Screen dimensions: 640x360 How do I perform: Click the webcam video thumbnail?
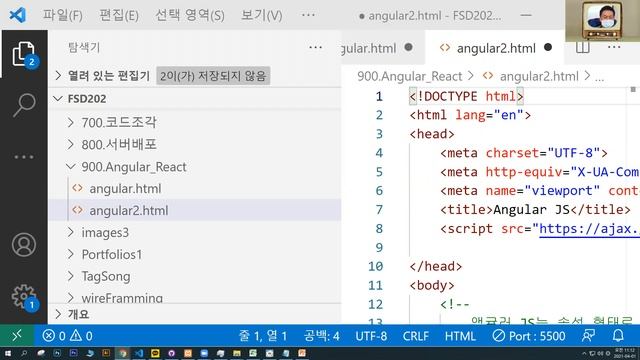click(602, 20)
